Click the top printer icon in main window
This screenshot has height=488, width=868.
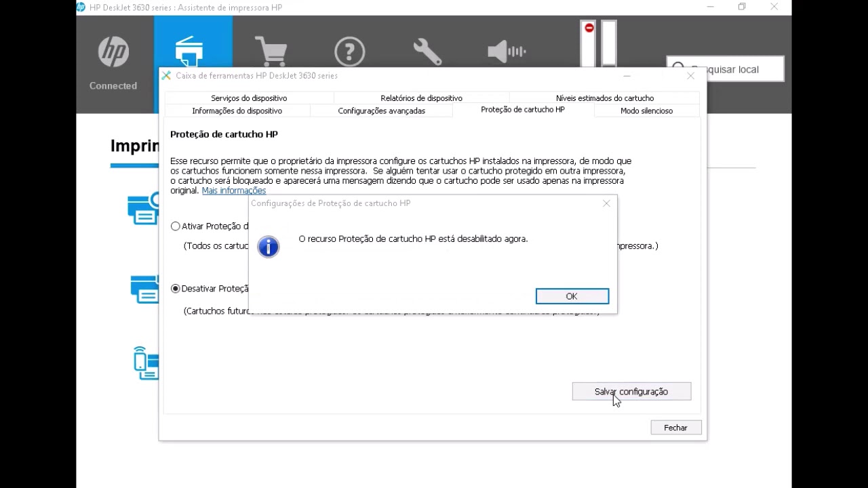[x=143, y=209]
